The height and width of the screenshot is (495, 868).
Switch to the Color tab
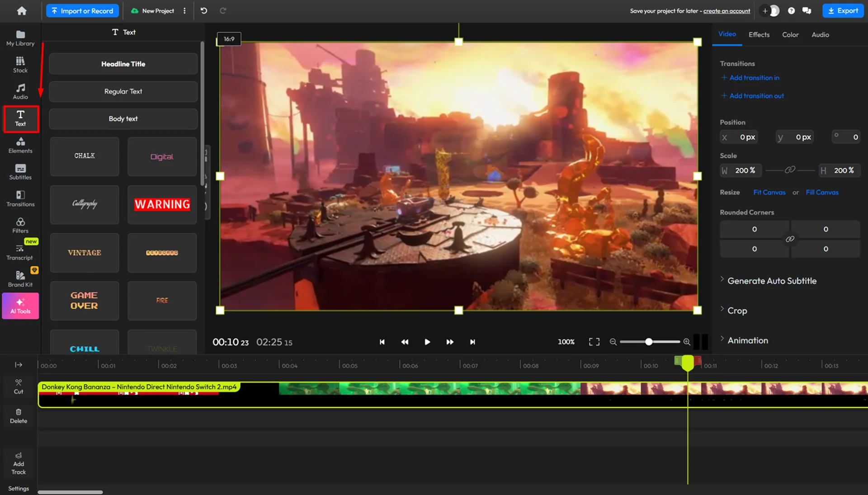[790, 34]
